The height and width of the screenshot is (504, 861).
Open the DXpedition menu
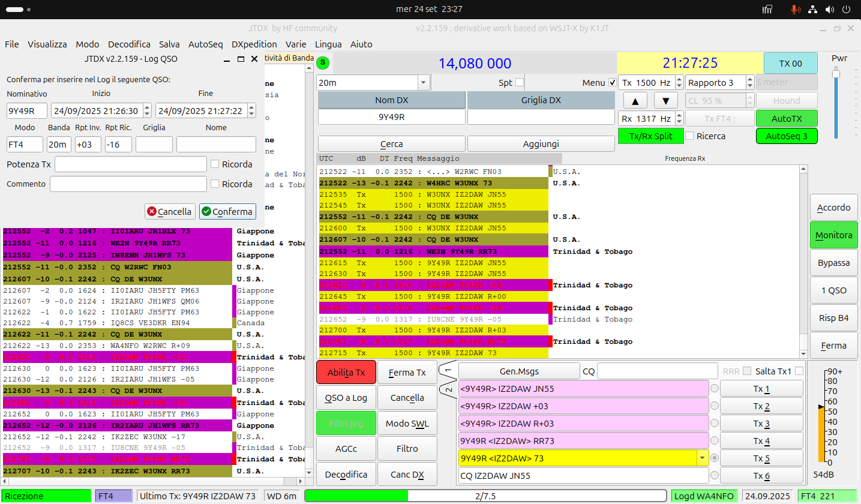[254, 44]
